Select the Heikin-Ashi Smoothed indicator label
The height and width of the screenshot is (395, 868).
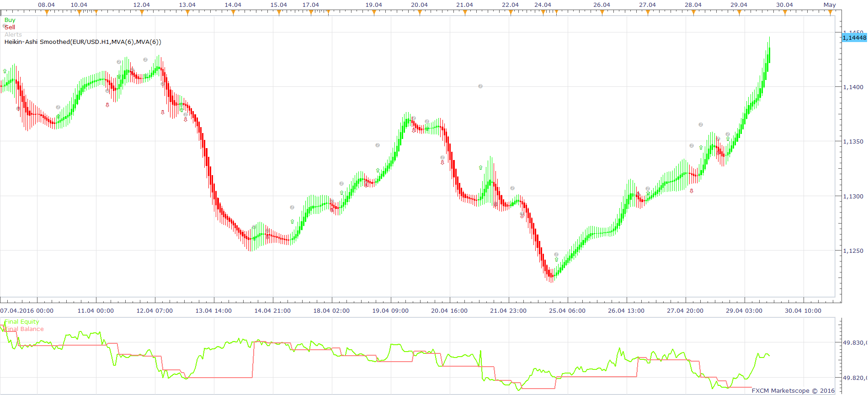tap(83, 42)
